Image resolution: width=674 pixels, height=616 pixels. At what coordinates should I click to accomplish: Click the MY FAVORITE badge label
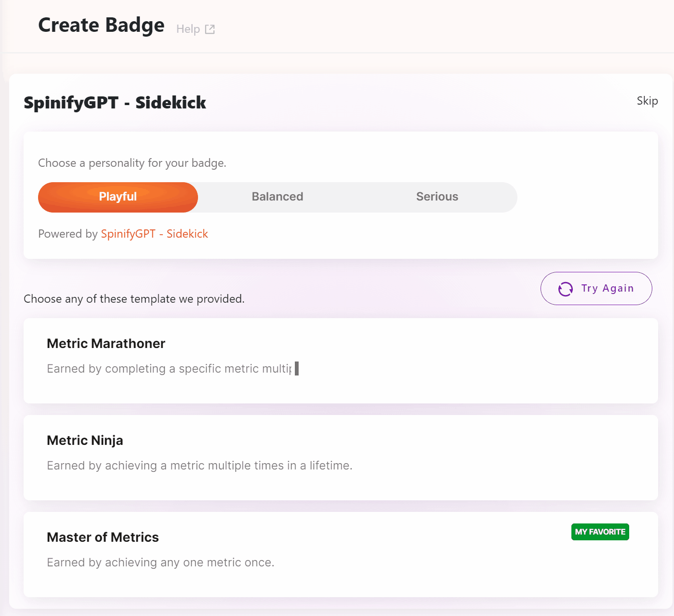pyautogui.click(x=599, y=532)
